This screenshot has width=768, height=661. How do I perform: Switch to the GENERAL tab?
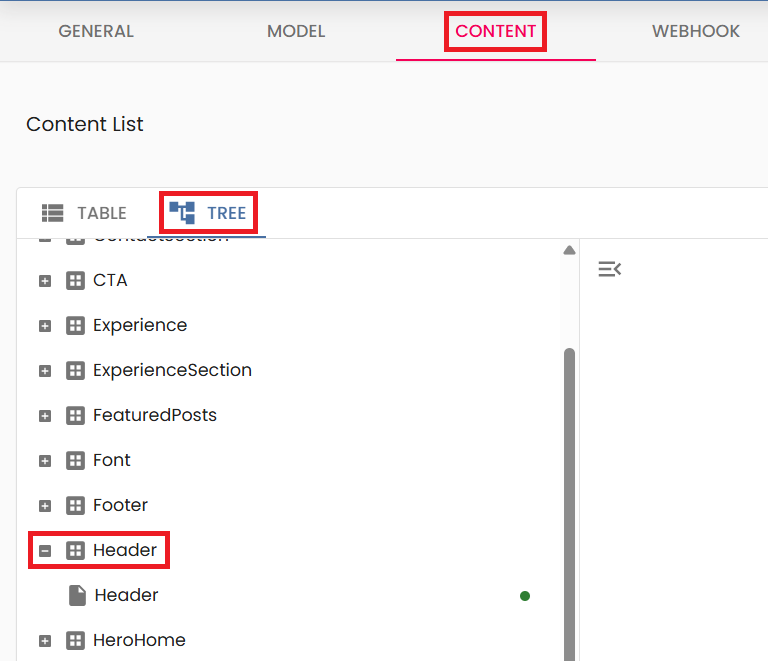point(96,31)
